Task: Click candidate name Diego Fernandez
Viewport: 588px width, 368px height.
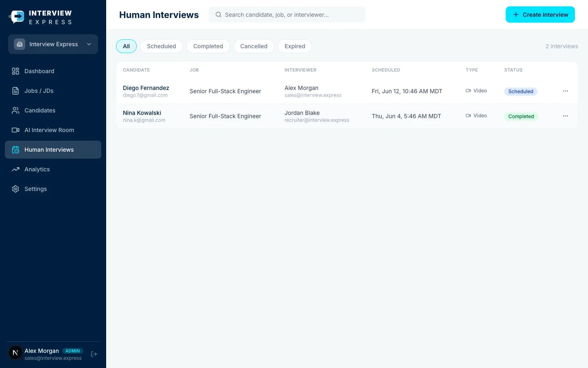Action: pos(146,88)
